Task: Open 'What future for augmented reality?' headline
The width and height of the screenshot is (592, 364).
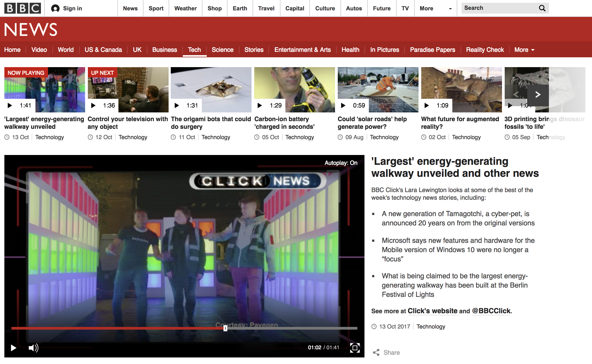Action: 460,123
